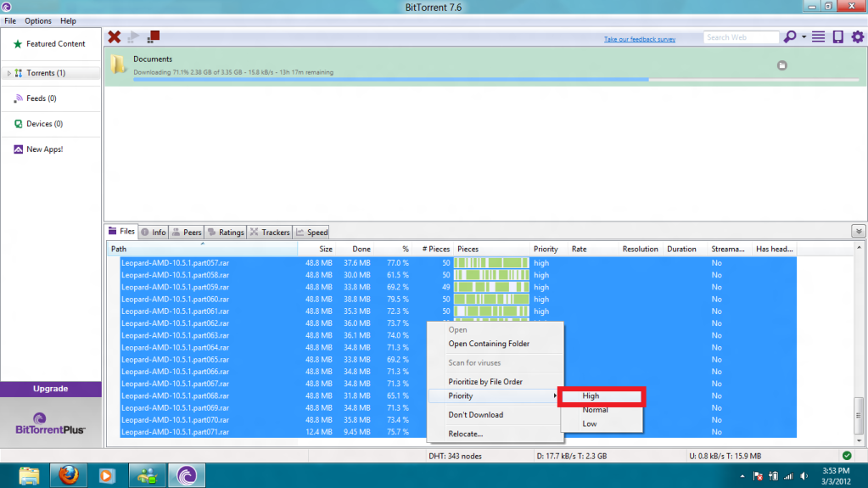
Task: Click pieces bar of part059.rar
Action: (491, 287)
